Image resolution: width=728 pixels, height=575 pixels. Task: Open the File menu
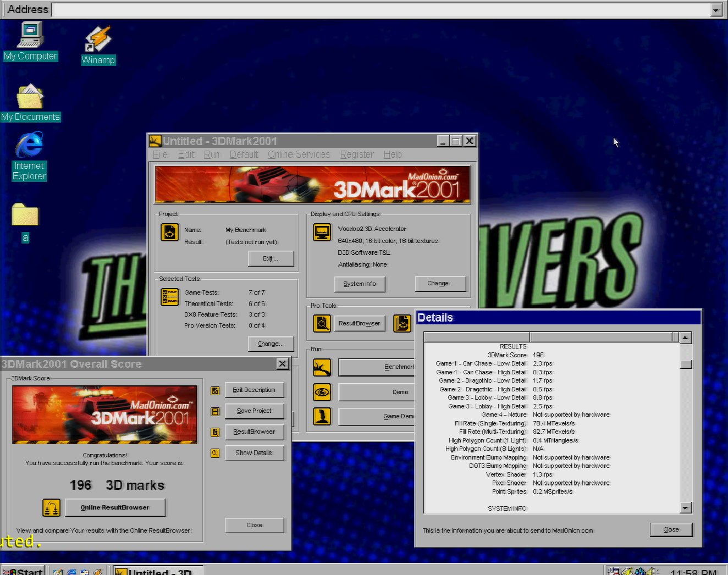point(160,154)
